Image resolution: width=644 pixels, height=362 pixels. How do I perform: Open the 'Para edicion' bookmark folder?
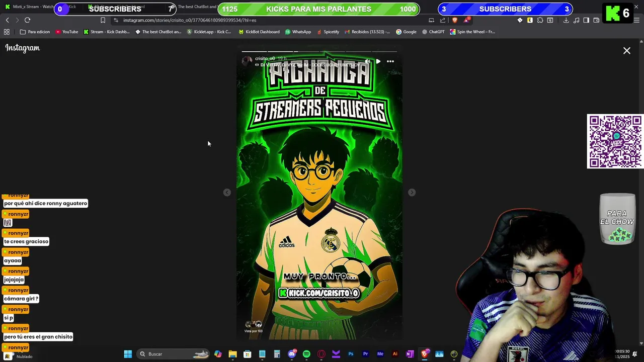(x=35, y=32)
